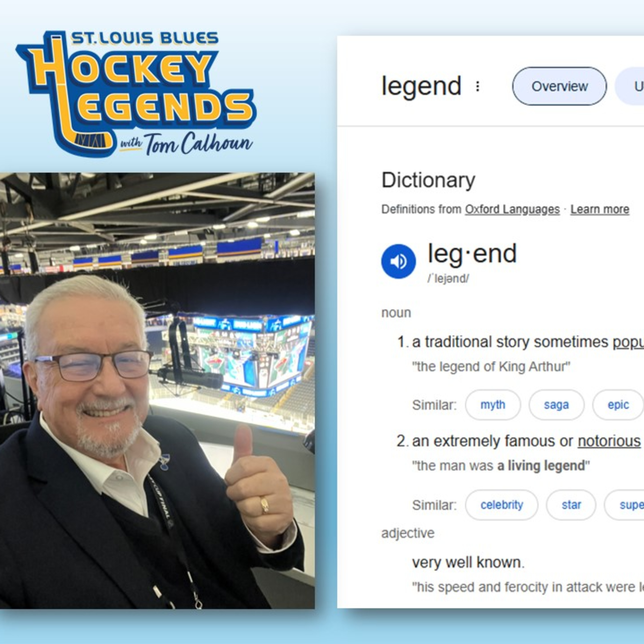Click the Hockey Legends logo
The width and height of the screenshot is (644, 644).
tap(136, 94)
